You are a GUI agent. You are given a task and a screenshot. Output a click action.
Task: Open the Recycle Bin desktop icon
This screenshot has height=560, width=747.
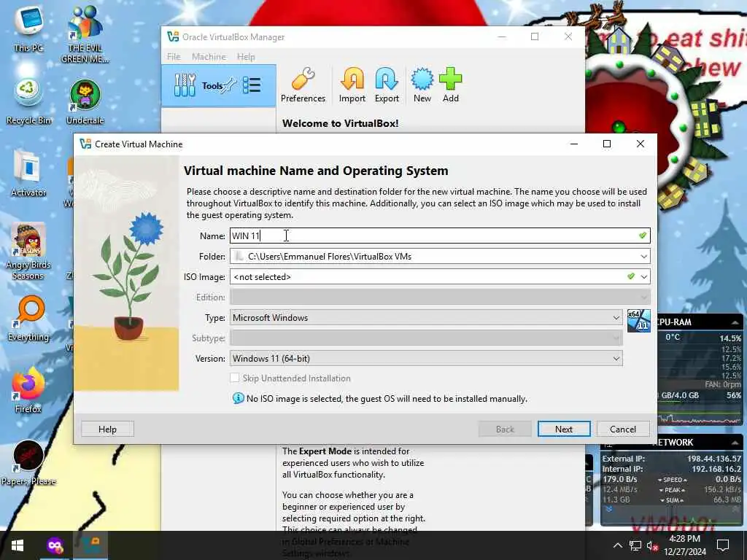coord(28,101)
